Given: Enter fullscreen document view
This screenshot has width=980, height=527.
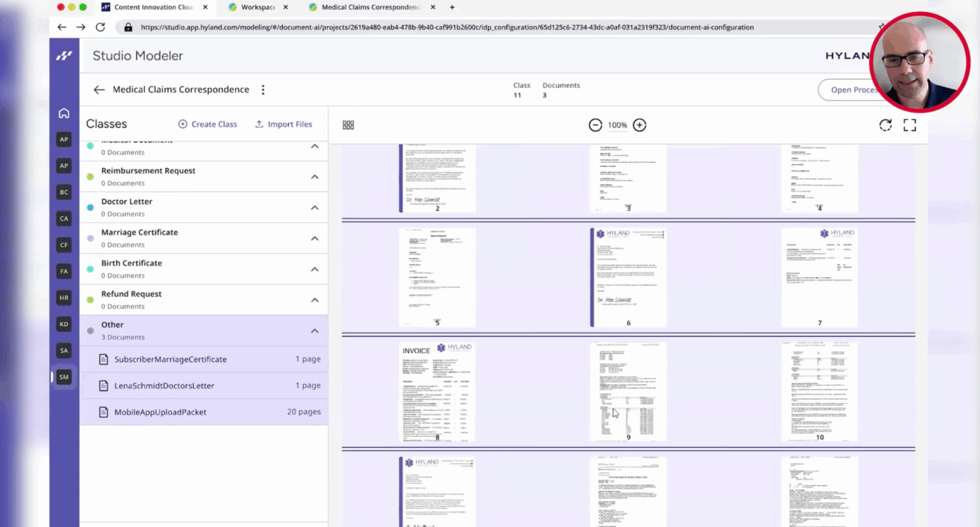Looking at the screenshot, I should click(x=910, y=125).
